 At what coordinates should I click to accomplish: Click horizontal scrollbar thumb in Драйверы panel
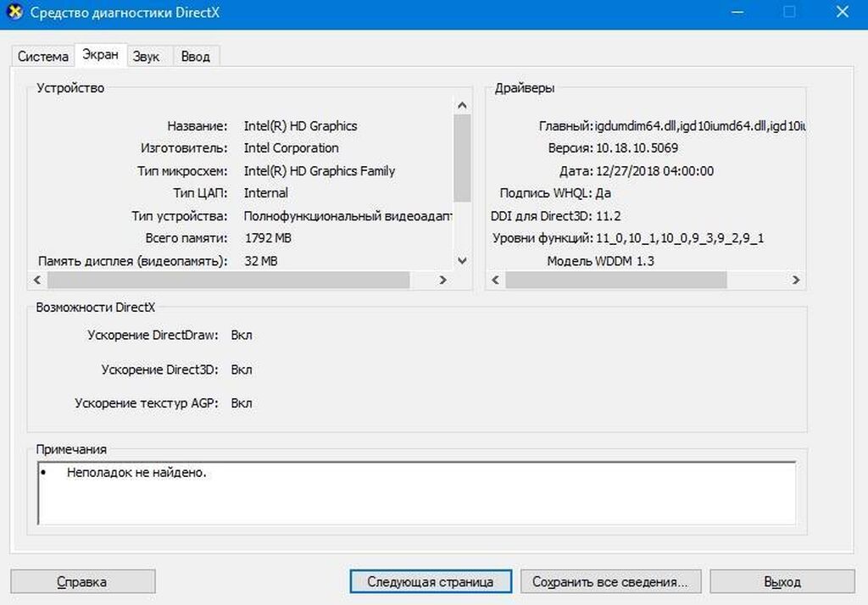point(615,280)
